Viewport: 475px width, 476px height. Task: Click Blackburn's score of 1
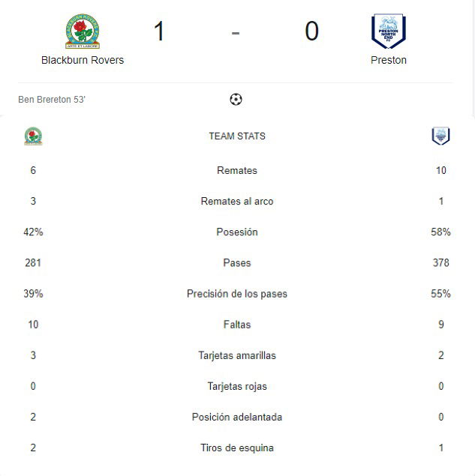(x=159, y=31)
